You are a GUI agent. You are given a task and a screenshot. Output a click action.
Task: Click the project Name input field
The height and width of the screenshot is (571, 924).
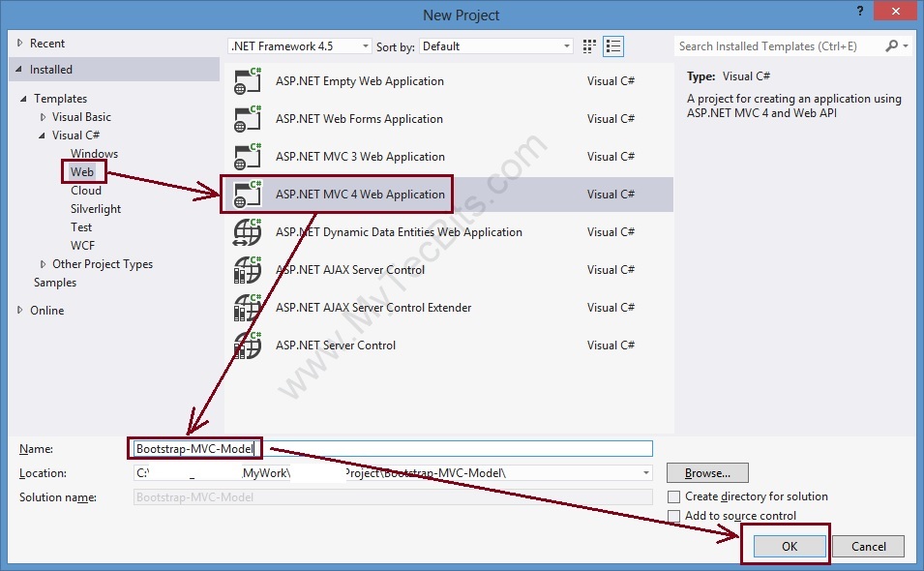(393, 448)
